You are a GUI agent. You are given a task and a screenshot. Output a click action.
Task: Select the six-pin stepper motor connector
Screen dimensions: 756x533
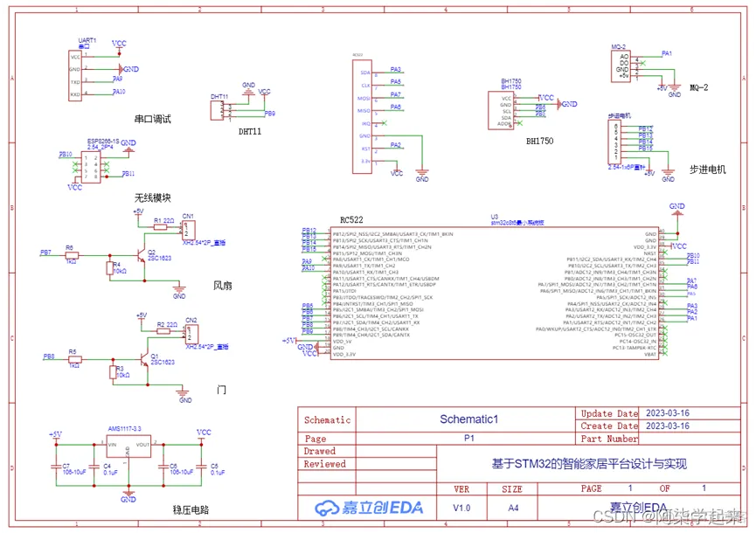tap(614, 142)
